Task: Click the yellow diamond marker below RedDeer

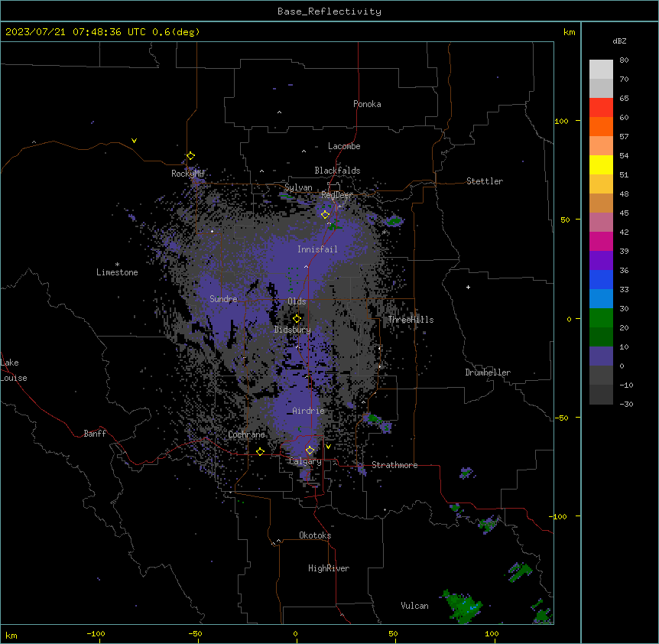Action: click(325, 214)
